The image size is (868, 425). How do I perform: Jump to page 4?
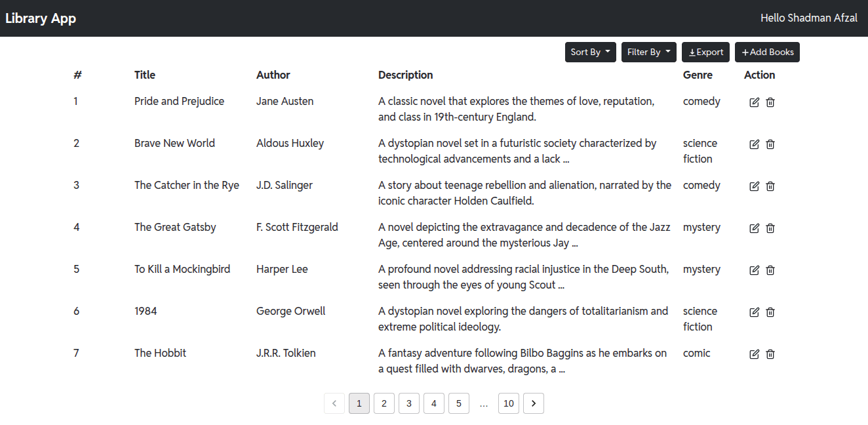click(434, 403)
